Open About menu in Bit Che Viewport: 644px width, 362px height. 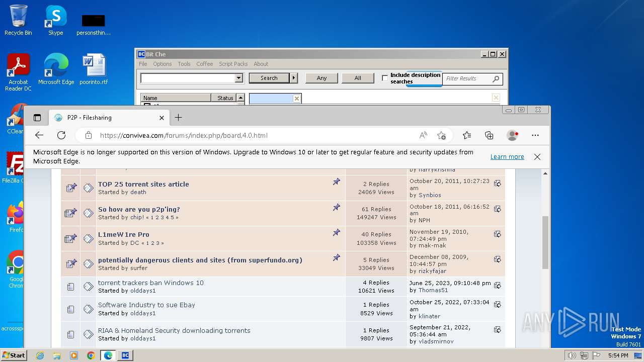pos(261,64)
